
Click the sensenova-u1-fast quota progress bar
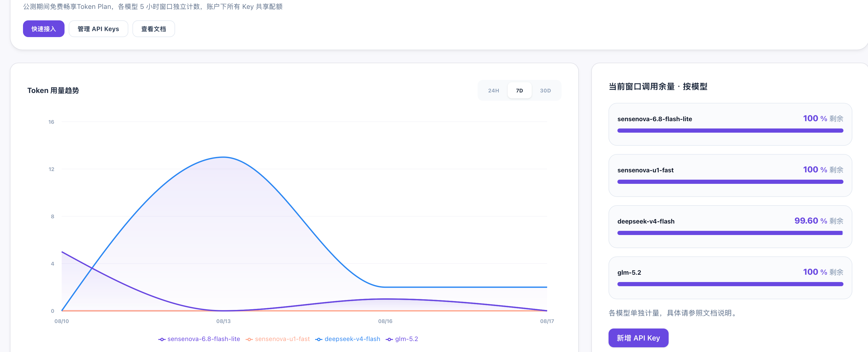[730, 182]
